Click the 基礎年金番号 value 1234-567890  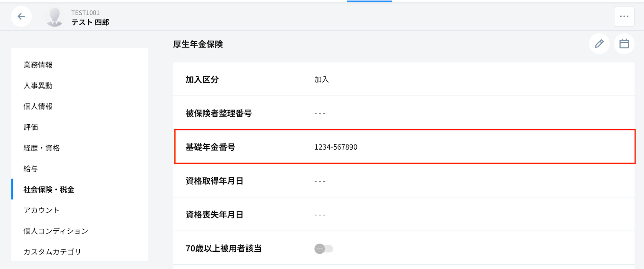pyautogui.click(x=336, y=147)
